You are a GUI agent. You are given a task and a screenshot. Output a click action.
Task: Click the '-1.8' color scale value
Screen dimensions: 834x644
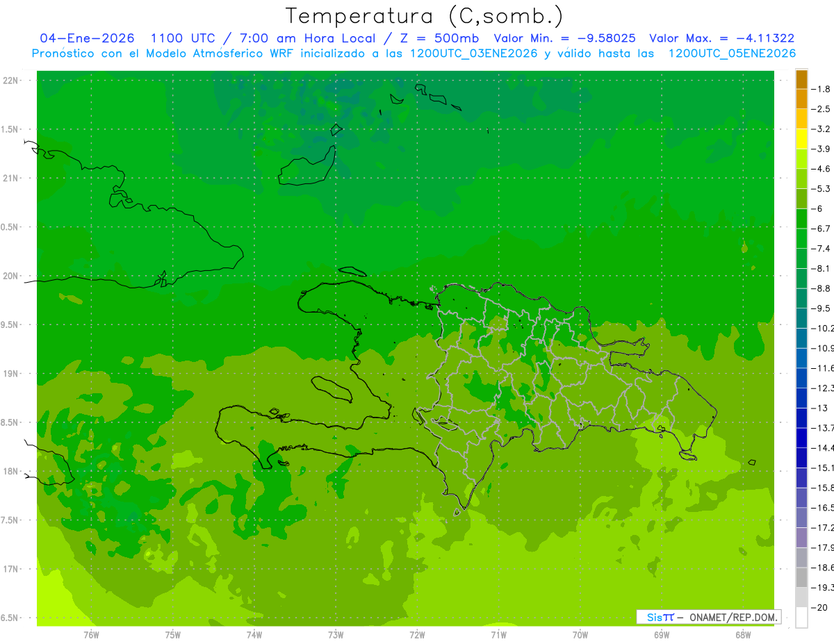pyautogui.click(x=821, y=89)
